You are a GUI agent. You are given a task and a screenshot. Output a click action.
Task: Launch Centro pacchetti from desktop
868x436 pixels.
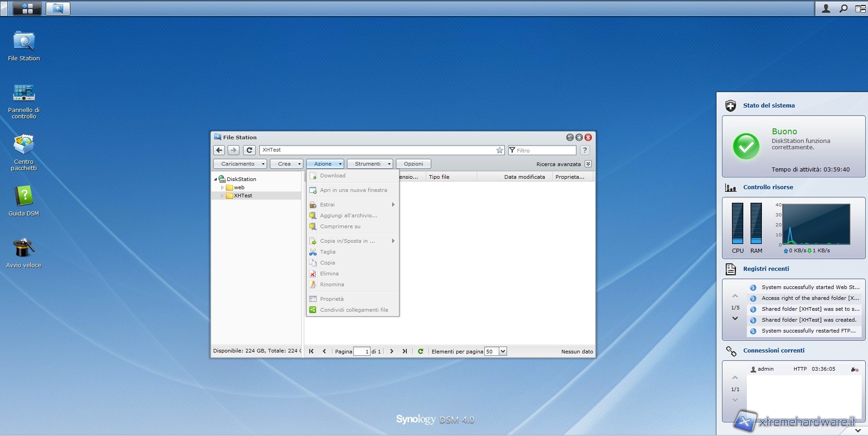[x=24, y=145]
